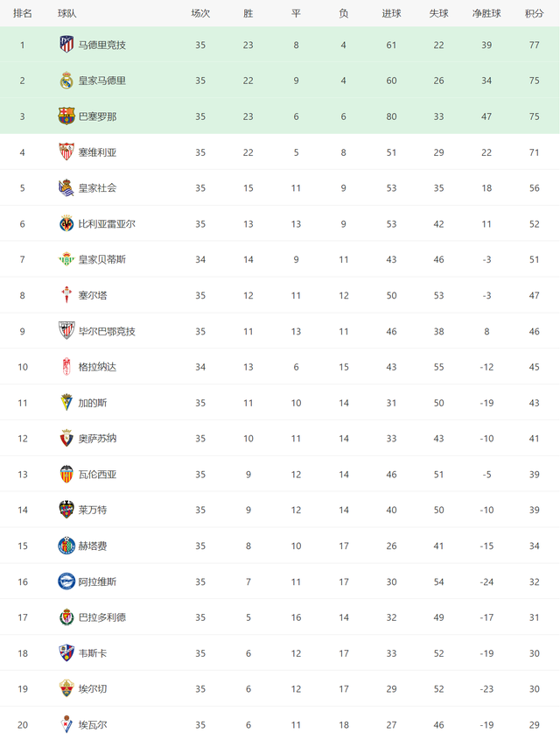Click the Villarreal yellow badge

coord(66,223)
